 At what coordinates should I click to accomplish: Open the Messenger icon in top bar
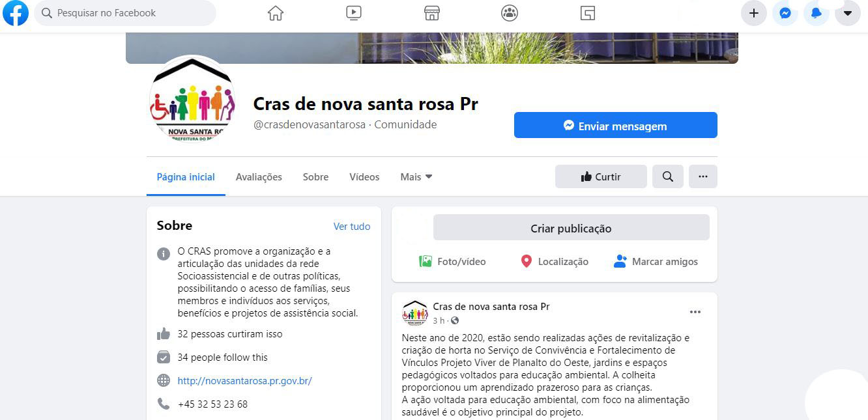(x=785, y=13)
